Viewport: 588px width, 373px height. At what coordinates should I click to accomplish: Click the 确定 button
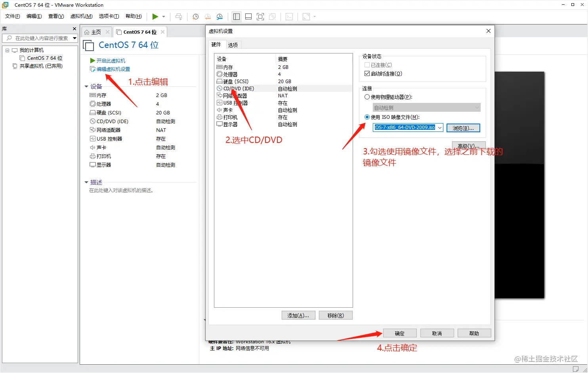(x=400, y=333)
